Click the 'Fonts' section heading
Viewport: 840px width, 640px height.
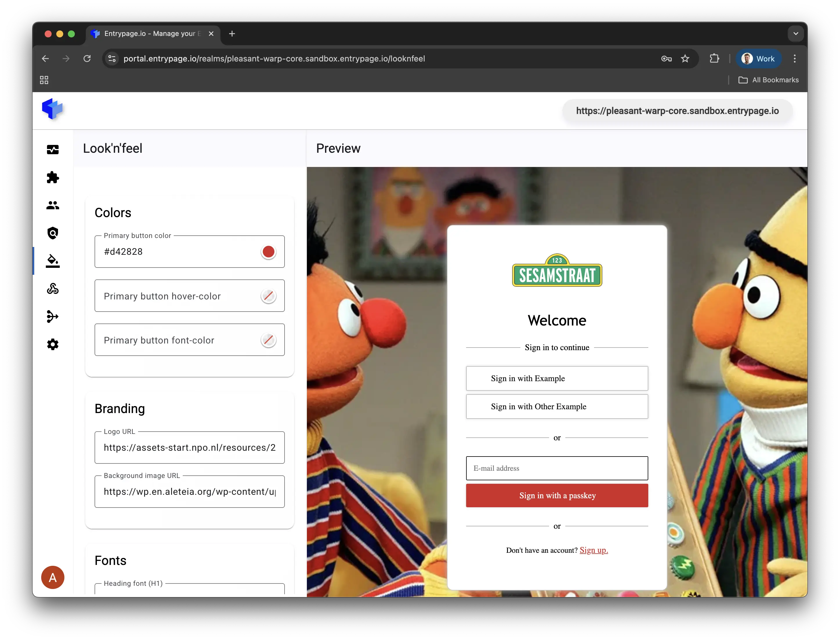click(x=111, y=561)
